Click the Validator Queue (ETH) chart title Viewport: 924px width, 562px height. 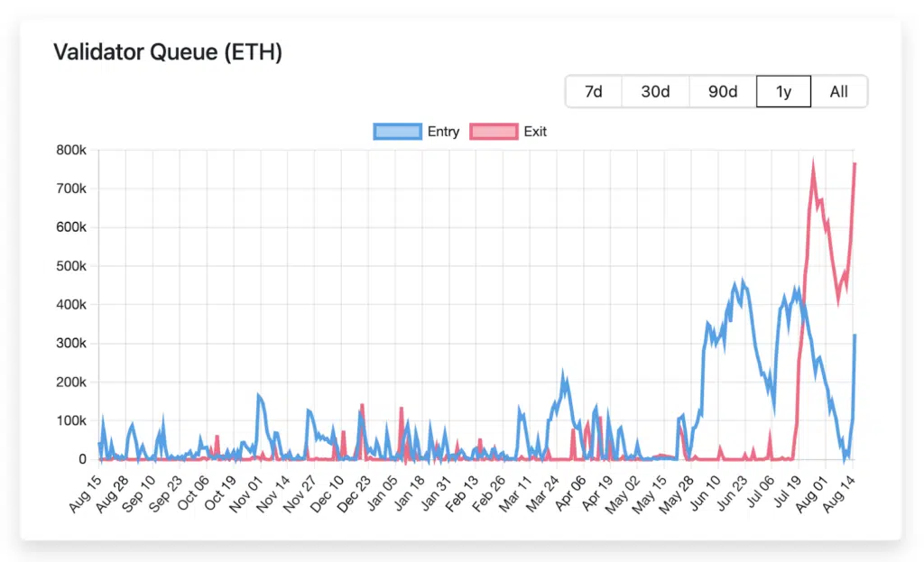tap(167, 52)
